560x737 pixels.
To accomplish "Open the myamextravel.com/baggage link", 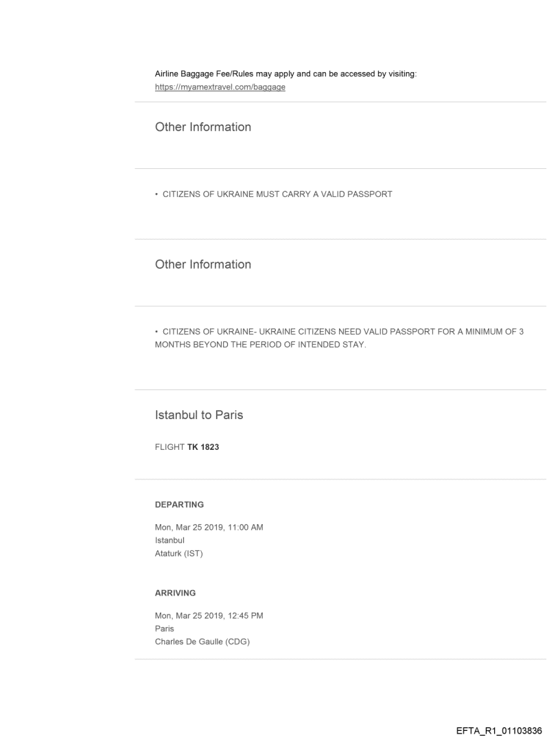I will coord(220,87).
